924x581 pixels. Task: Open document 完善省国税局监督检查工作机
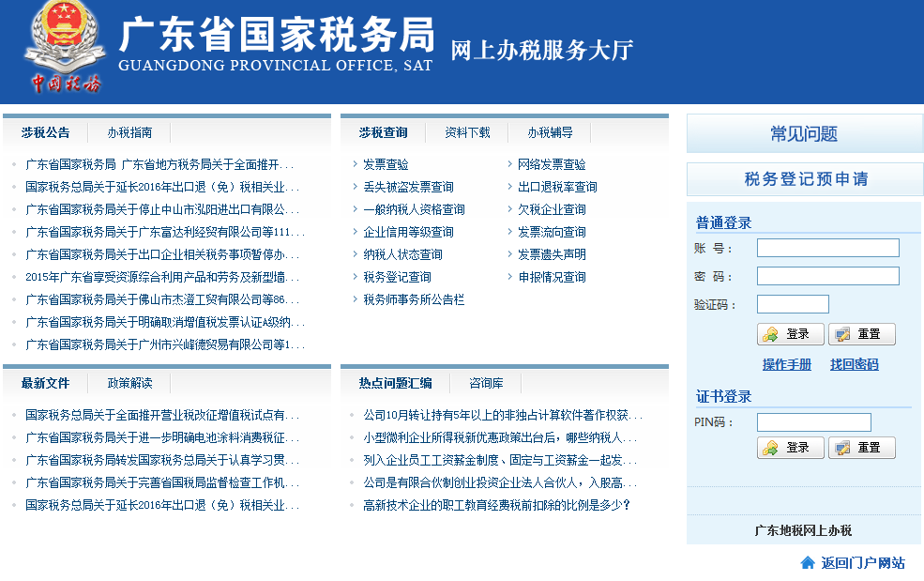pos(162,482)
